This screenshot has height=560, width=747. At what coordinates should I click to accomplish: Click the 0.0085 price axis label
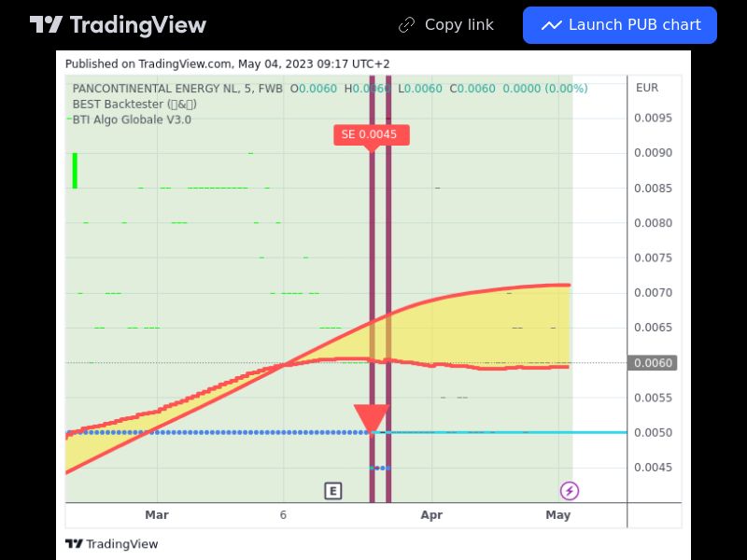[x=653, y=189]
